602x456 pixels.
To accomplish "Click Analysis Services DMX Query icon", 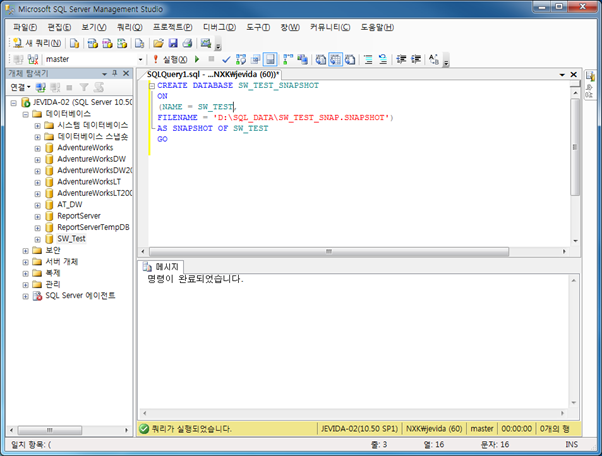I will [107, 43].
